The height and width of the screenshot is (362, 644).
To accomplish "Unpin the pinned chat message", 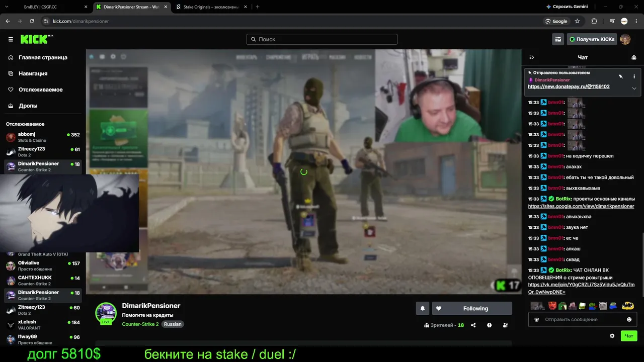I will pyautogui.click(x=621, y=76).
